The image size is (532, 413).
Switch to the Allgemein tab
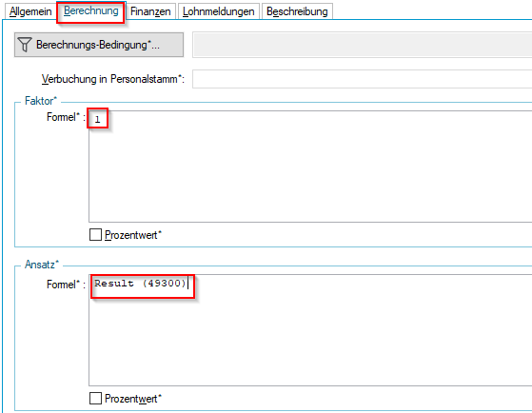pos(30,11)
